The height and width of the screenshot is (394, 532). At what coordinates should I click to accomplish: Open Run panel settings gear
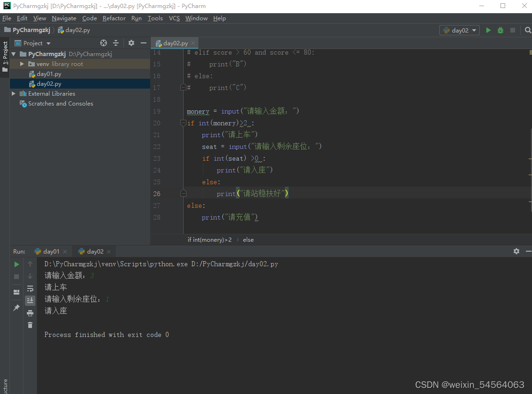click(516, 251)
